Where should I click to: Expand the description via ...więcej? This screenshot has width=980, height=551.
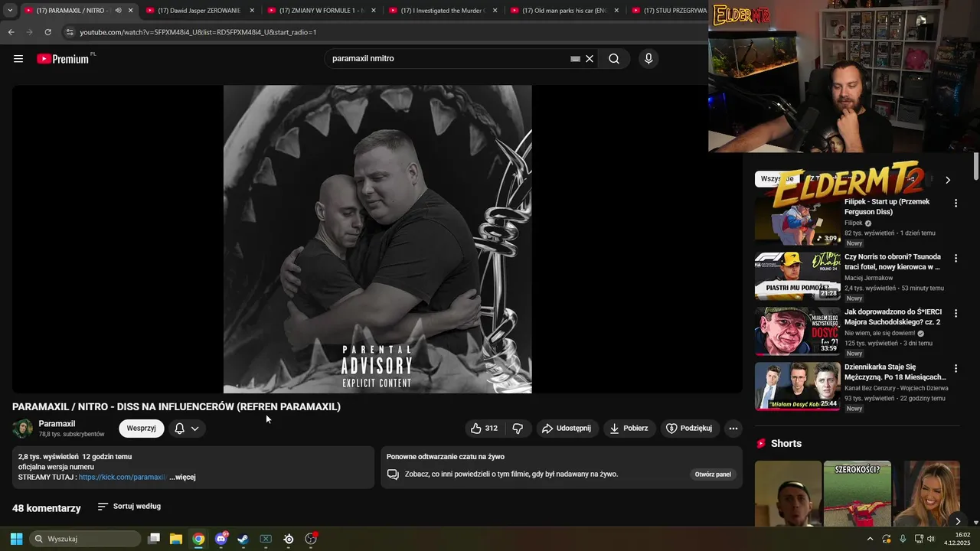point(182,477)
